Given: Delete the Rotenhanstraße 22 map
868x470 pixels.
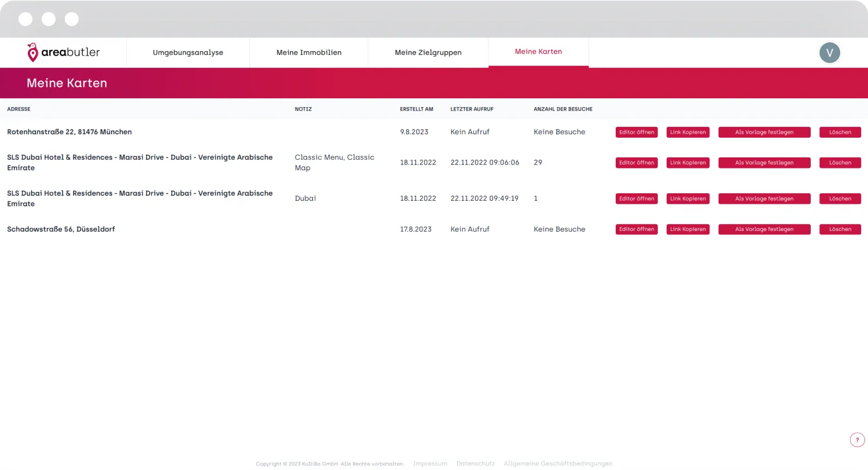Looking at the screenshot, I should (x=840, y=132).
